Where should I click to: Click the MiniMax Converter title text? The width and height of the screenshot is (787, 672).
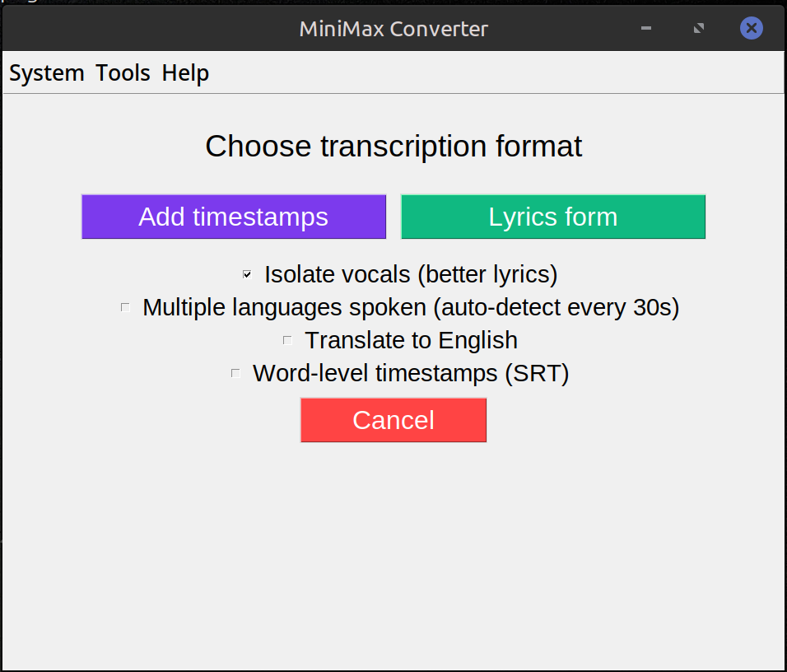393,29
